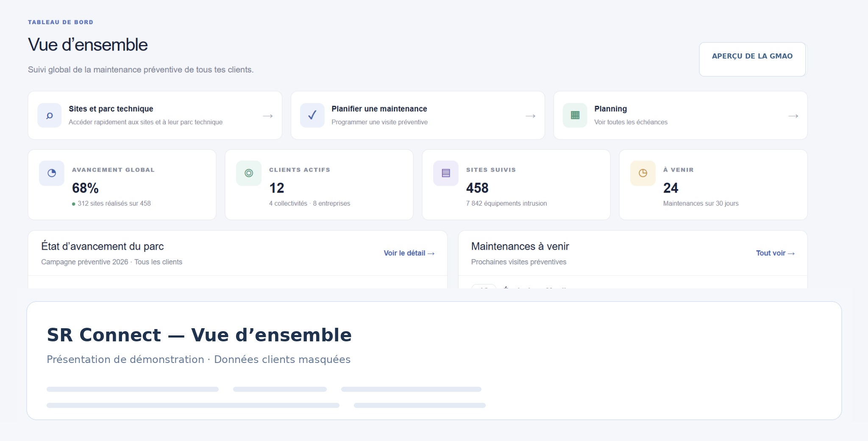Viewport: 868px width, 441px height.
Task: Click 'Prochaines visites préventives' subtitle
Action: click(519, 262)
